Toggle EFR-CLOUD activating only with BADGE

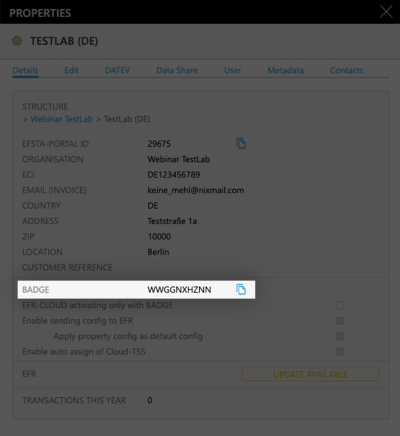coord(340,305)
